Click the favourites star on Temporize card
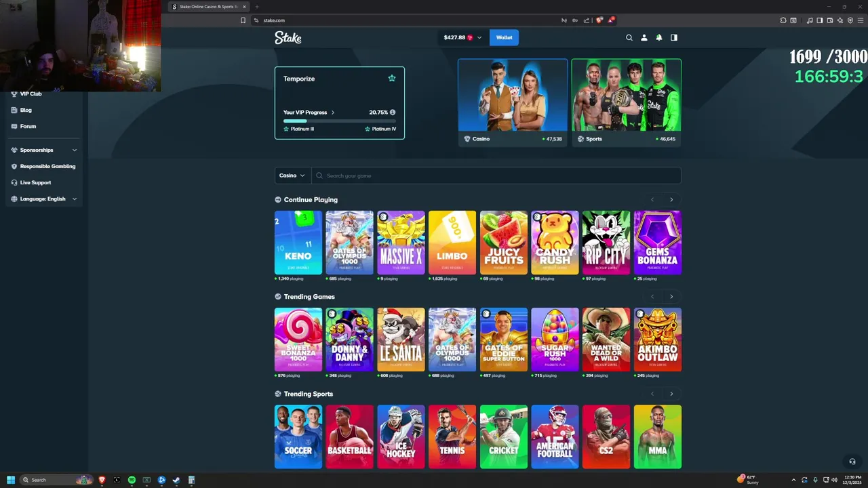 [x=392, y=78]
